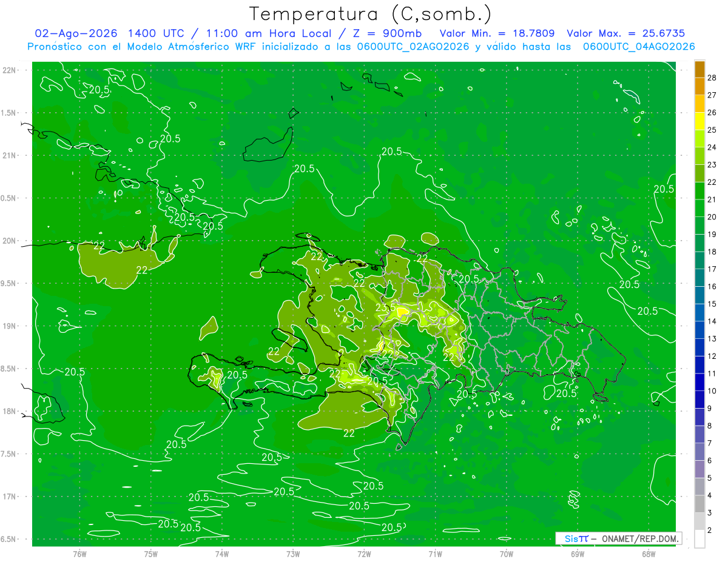The image size is (728, 562).
Task: Click the '68W' longitude axis label
Action: [649, 554]
